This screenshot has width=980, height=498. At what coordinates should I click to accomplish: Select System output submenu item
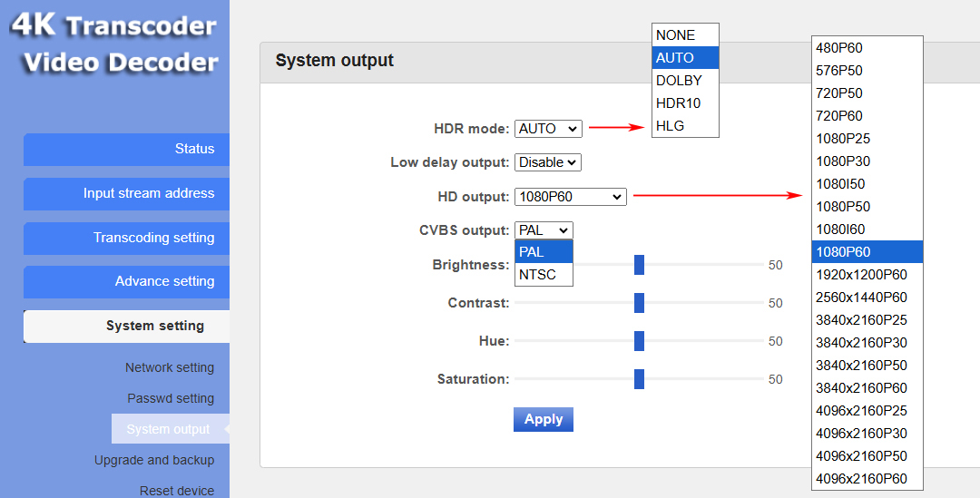pyautogui.click(x=170, y=429)
